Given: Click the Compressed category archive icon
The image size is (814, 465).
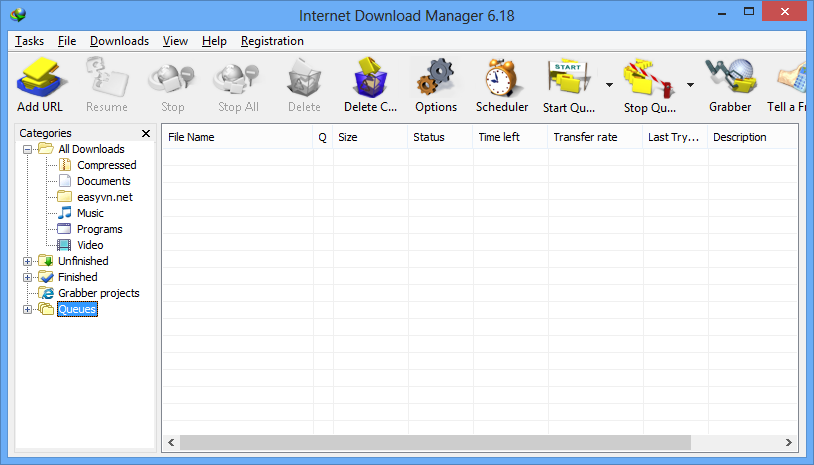Looking at the screenshot, I should tap(65, 165).
